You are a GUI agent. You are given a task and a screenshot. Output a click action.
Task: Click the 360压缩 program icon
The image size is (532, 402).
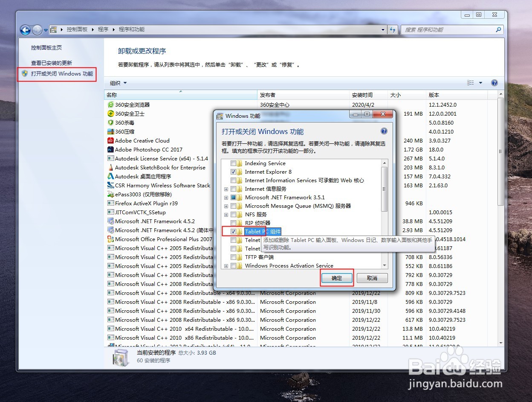111,131
